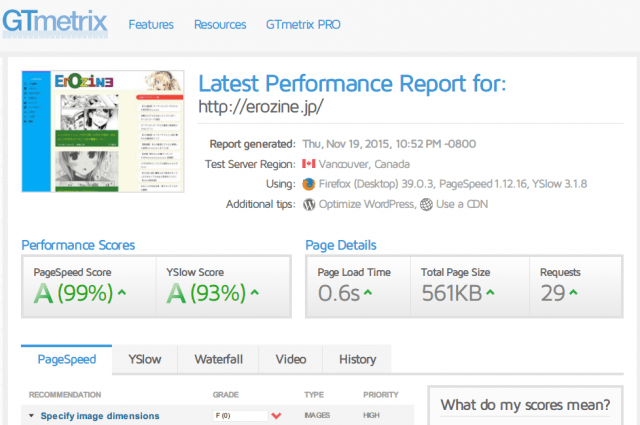640x425 pixels.
Task: Click the Canada flag icon
Action: (309, 164)
